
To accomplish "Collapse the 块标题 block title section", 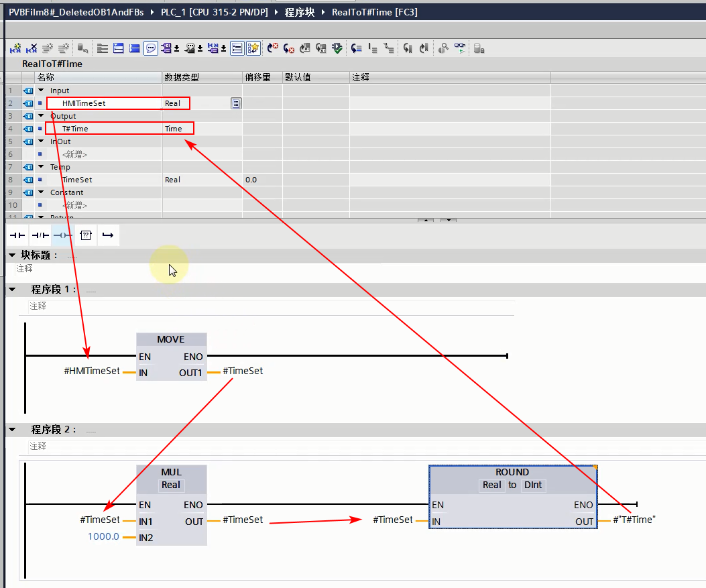I will coord(12,255).
